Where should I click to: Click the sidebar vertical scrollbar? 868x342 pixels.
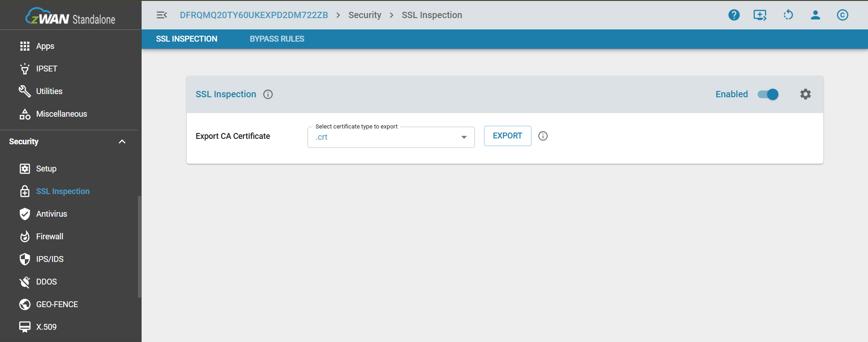tap(139, 247)
